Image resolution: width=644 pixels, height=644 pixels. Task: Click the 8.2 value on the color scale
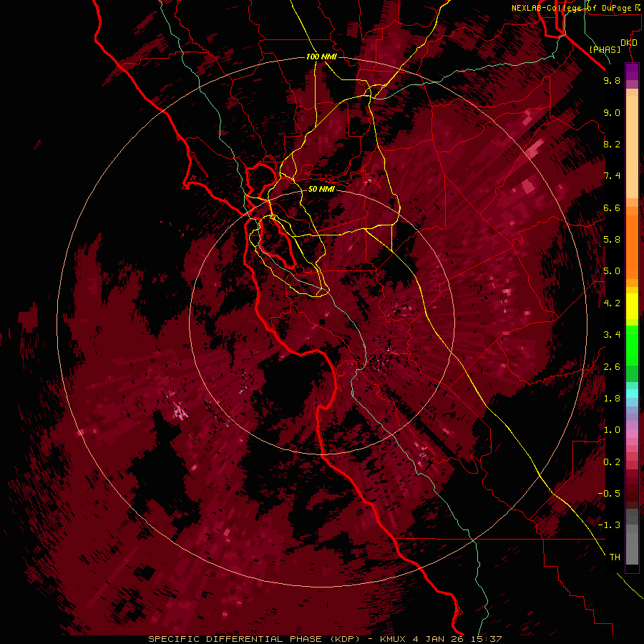(x=612, y=144)
